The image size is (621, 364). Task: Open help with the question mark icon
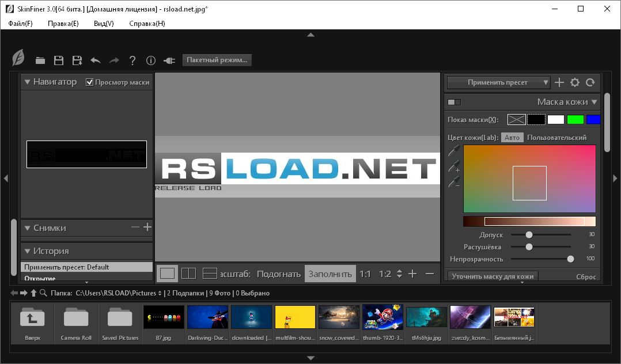(132, 60)
